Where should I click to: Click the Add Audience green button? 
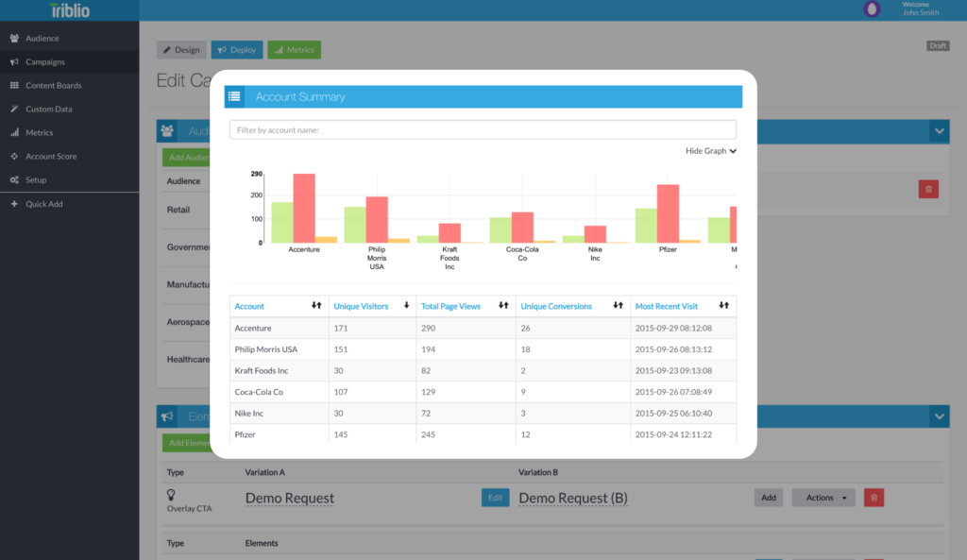click(x=186, y=158)
